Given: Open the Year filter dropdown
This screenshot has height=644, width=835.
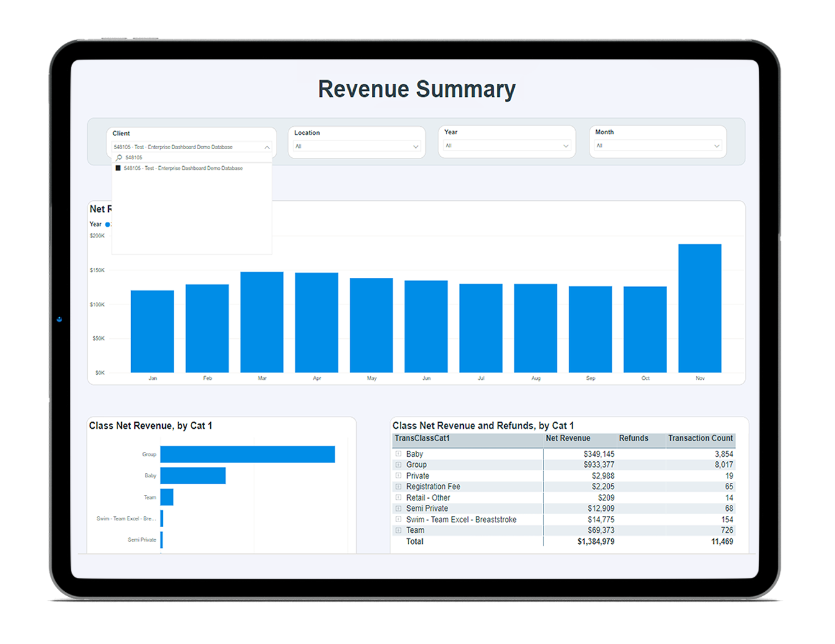Looking at the screenshot, I should 507,146.
